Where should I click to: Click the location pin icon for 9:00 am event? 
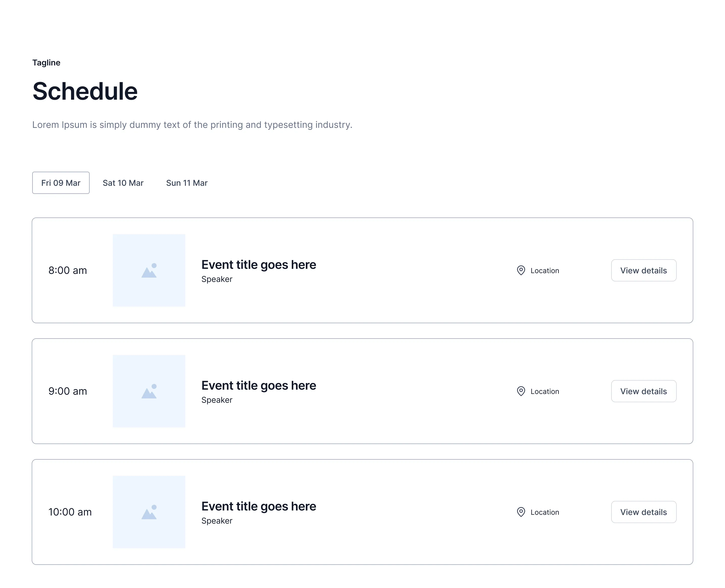click(x=521, y=391)
